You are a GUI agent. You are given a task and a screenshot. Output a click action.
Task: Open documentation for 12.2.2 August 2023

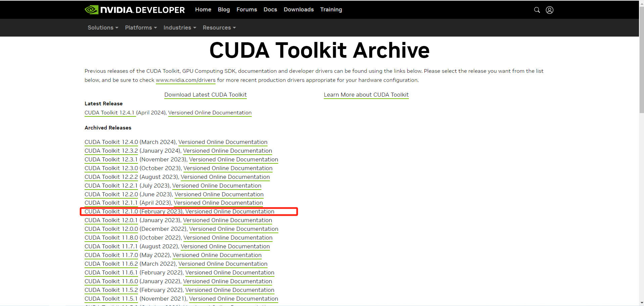[225, 177]
